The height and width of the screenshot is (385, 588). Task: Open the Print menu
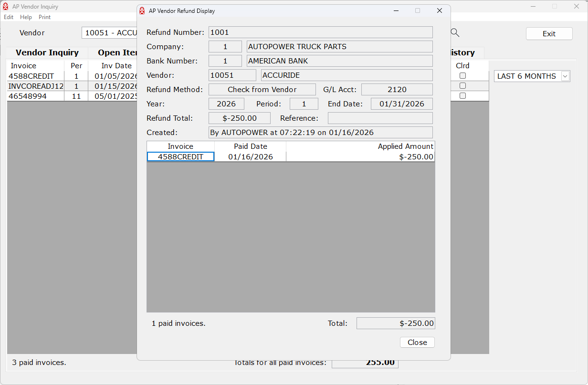point(44,17)
